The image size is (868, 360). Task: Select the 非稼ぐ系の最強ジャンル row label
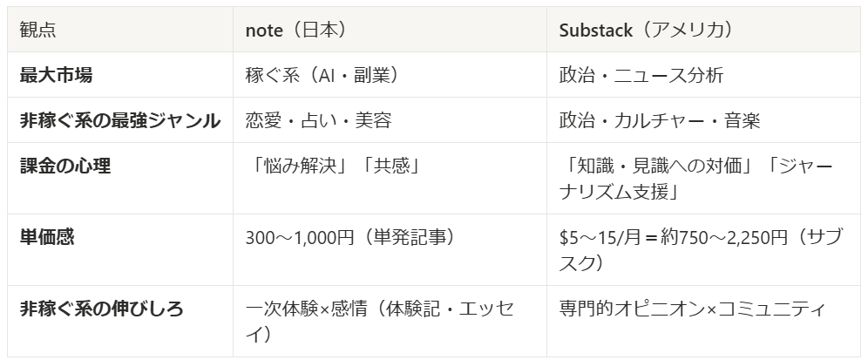click(x=120, y=120)
